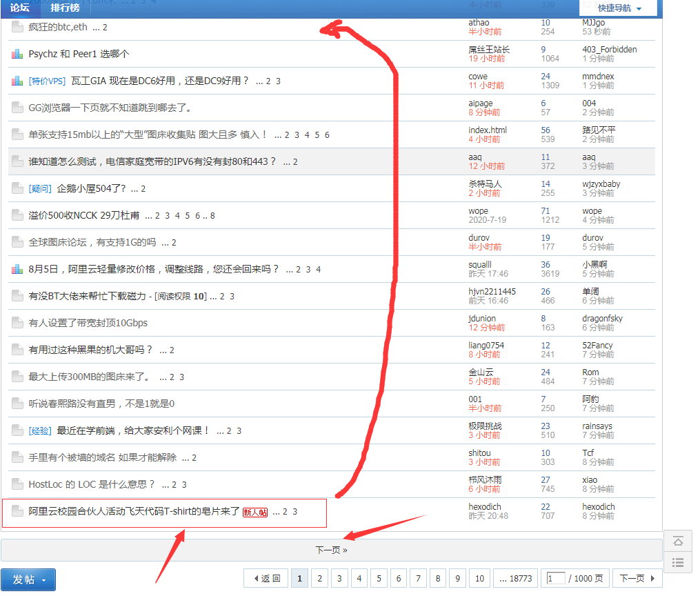The image size is (700, 596).
Task: Go to page 7 in pagination
Action: 419,579
